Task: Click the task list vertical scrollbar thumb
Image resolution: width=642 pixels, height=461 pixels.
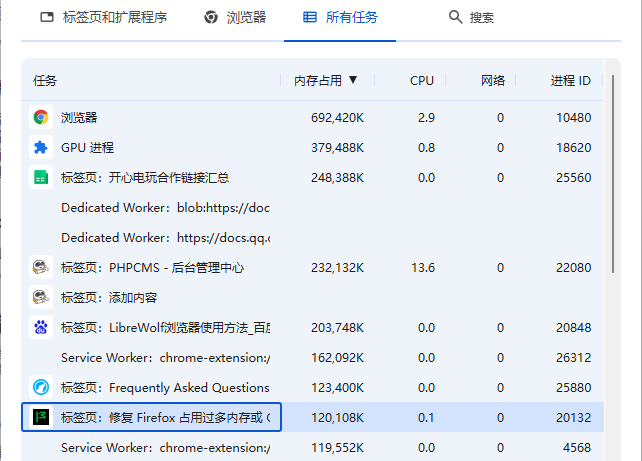Action: [613, 174]
